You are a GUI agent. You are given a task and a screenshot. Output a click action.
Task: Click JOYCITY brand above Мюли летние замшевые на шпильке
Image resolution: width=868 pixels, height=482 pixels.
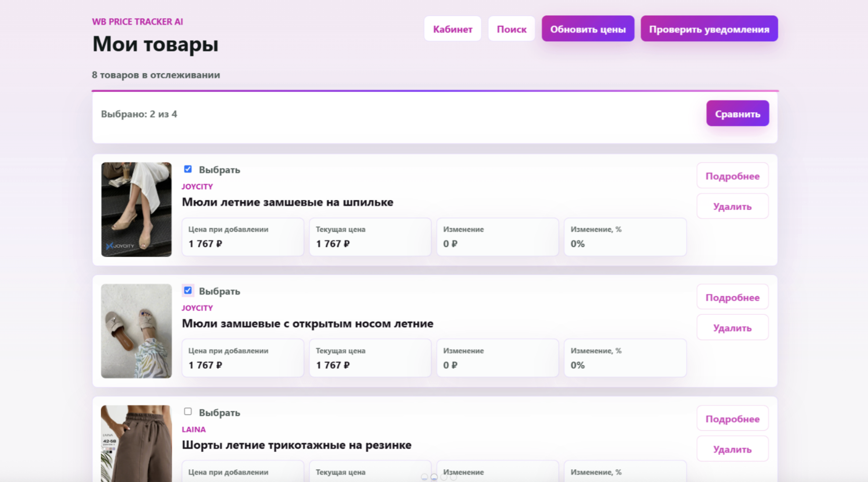pyautogui.click(x=197, y=186)
